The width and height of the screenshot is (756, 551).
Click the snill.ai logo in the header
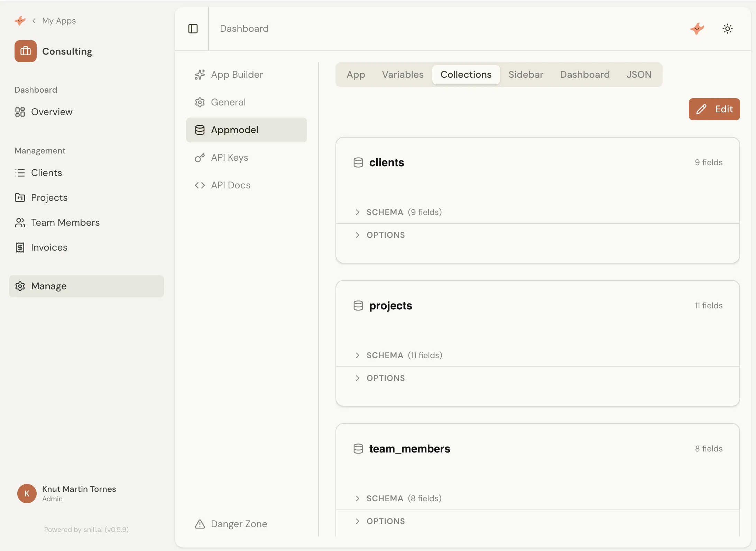click(697, 29)
